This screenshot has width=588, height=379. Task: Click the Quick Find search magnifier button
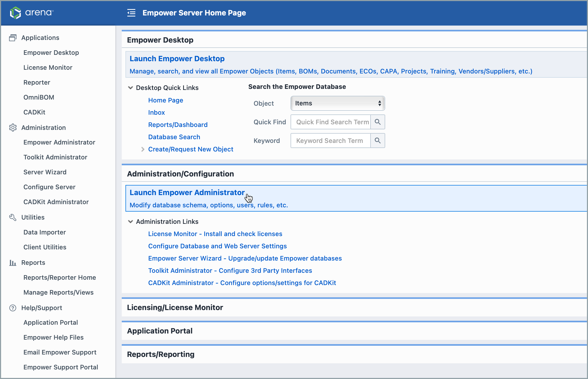[377, 122]
